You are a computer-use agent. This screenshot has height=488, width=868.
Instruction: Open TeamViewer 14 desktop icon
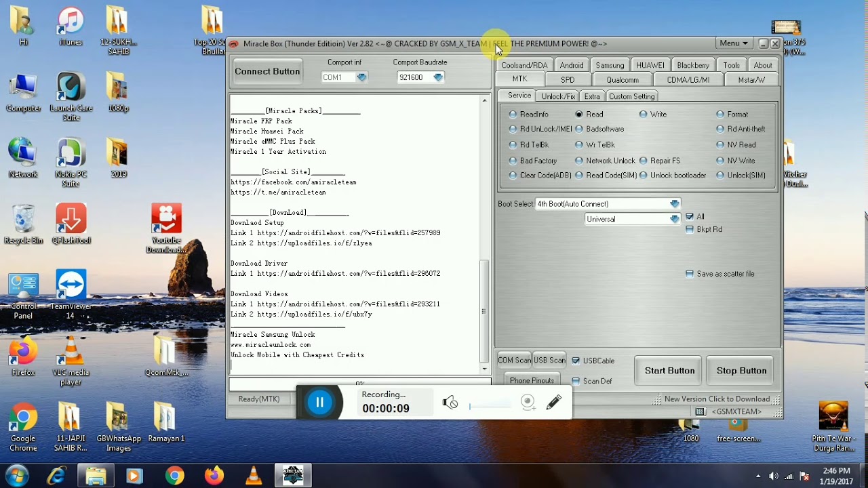[71, 295]
